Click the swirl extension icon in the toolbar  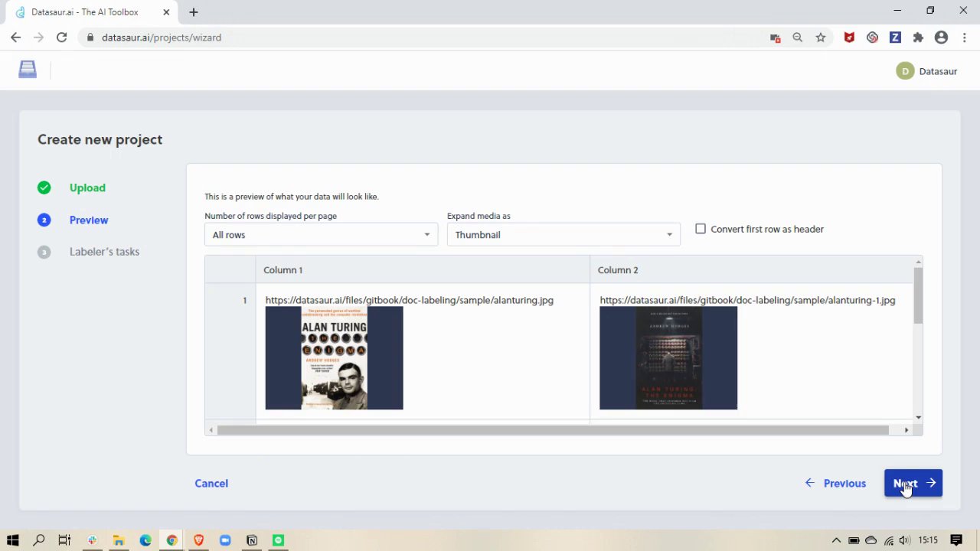click(872, 37)
